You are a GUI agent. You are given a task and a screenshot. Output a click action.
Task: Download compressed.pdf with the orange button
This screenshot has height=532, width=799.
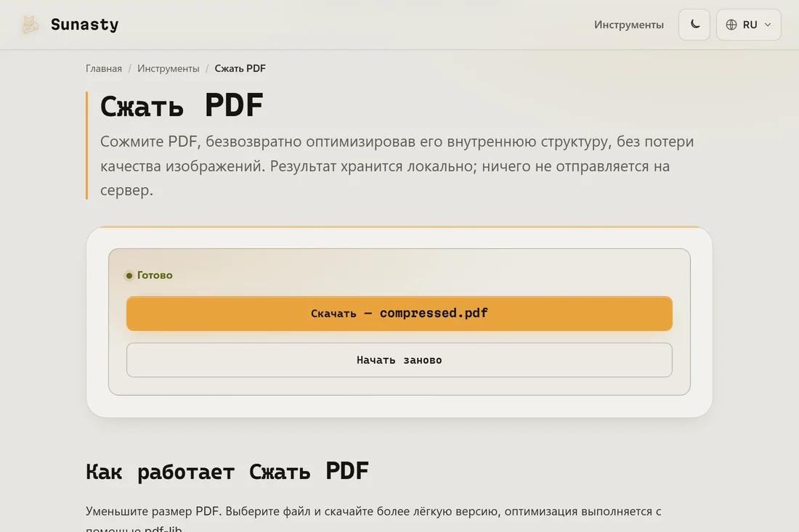399,313
